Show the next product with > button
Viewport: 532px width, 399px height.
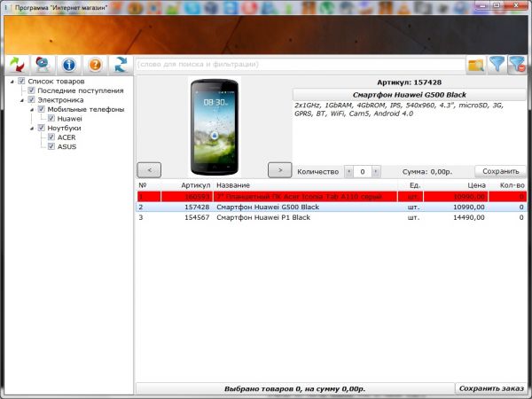(x=280, y=170)
